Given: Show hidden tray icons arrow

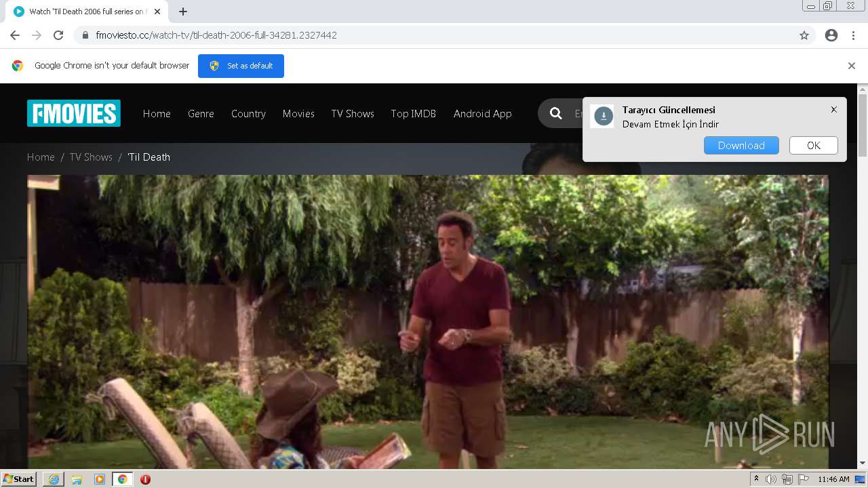Looking at the screenshot, I should tap(756, 479).
